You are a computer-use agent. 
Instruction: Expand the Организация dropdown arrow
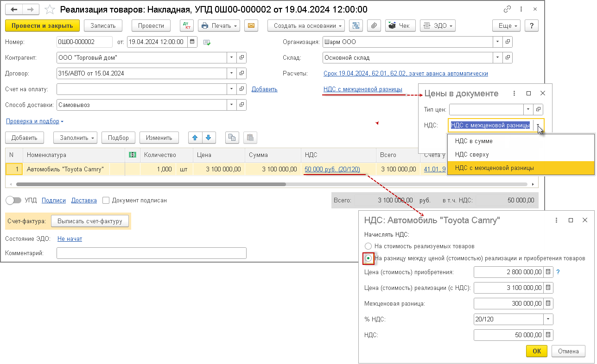coord(498,42)
